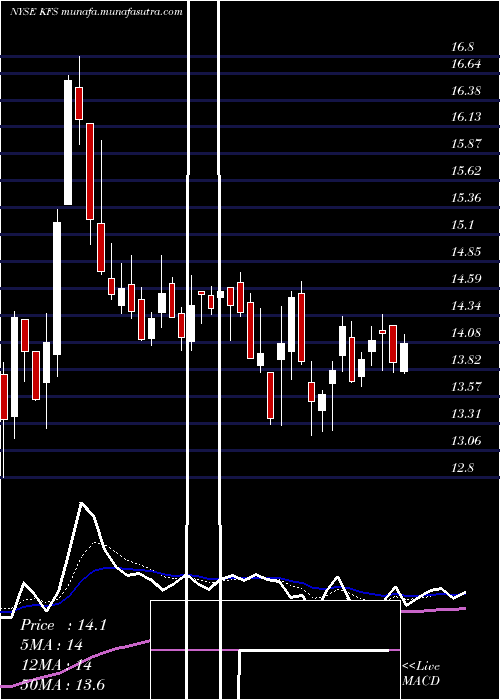Select the 13.06 price axis label

[x=466, y=441]
